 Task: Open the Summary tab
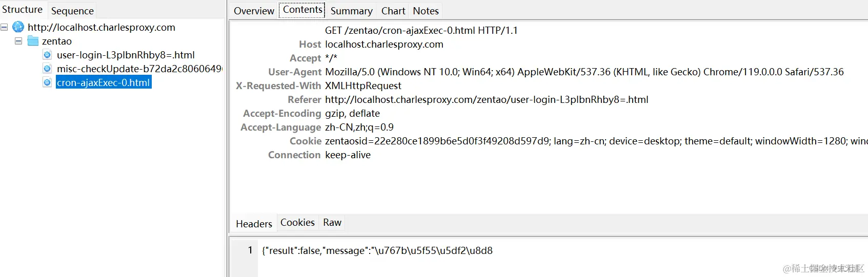(x=351, y=11)
